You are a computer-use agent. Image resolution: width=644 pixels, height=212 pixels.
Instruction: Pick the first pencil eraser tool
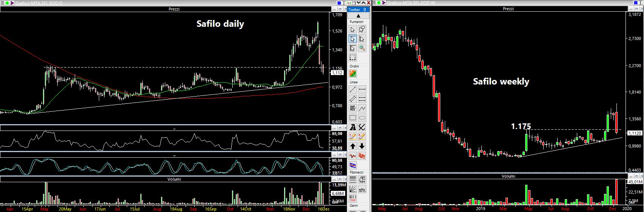(353, 137)
